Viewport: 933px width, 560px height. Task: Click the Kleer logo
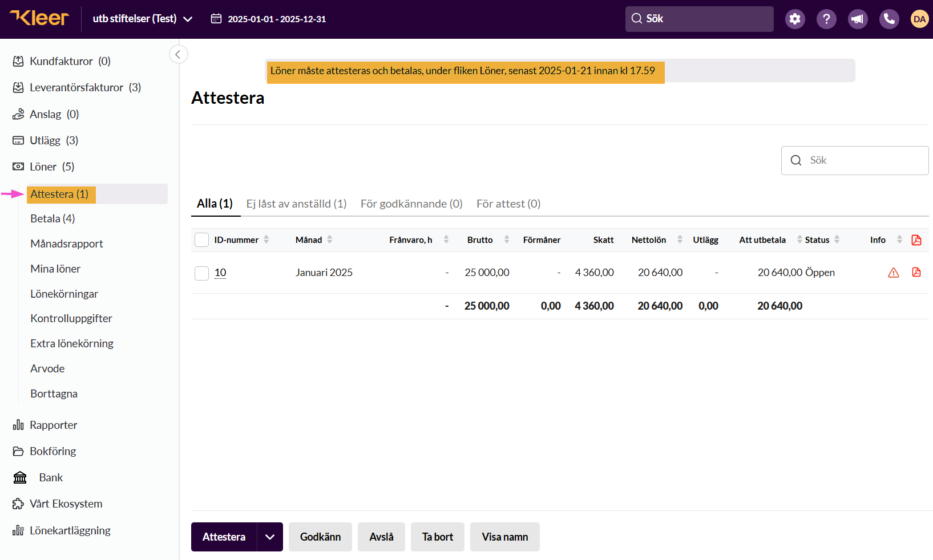[39, 18]
